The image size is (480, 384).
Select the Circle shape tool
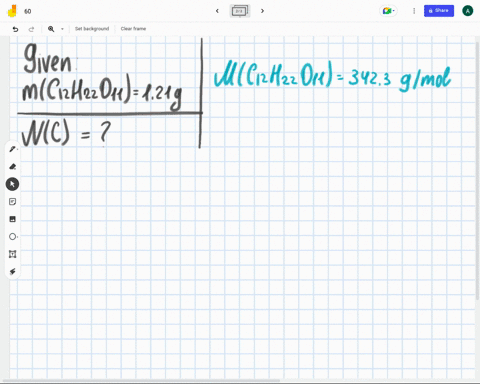pyautogui.click(x=13, y=237)
